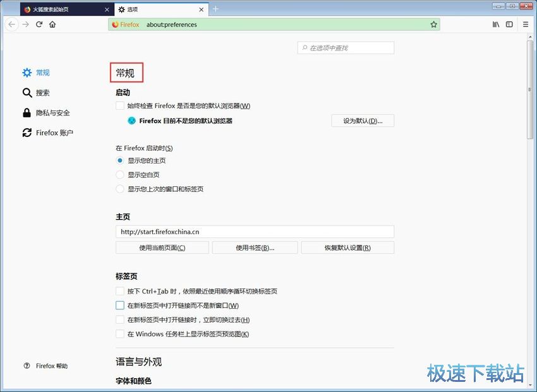Click the 主页 section heading
The width and height of the screenshot is (537, 392).
(123, 217)
